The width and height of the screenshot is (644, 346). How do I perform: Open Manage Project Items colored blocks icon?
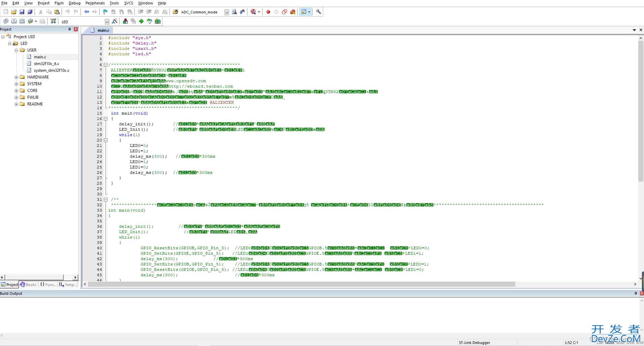(125, 21)
